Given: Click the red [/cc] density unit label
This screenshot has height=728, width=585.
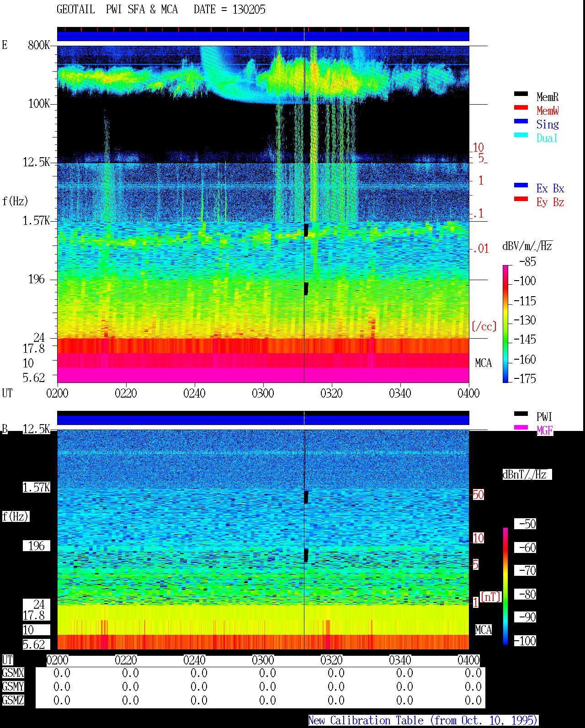Looking at the screenshot, I should 484,326.
